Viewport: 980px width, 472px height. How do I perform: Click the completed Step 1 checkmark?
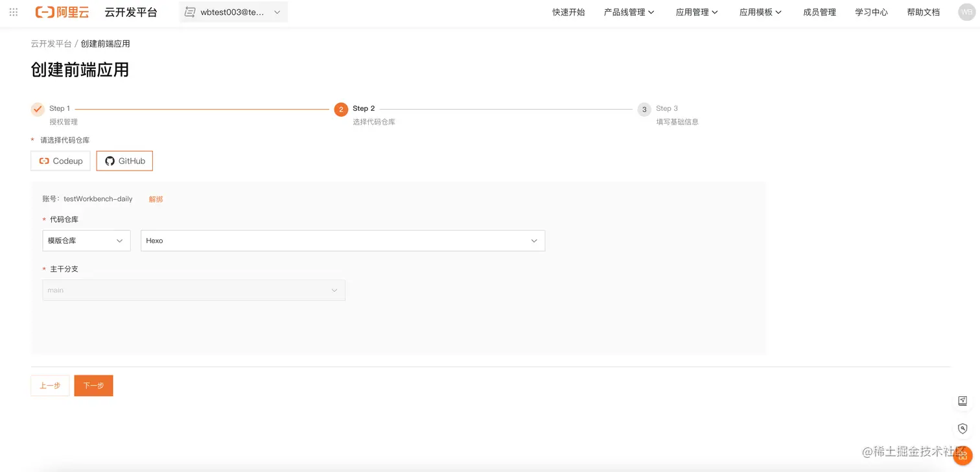coord(38,109)
